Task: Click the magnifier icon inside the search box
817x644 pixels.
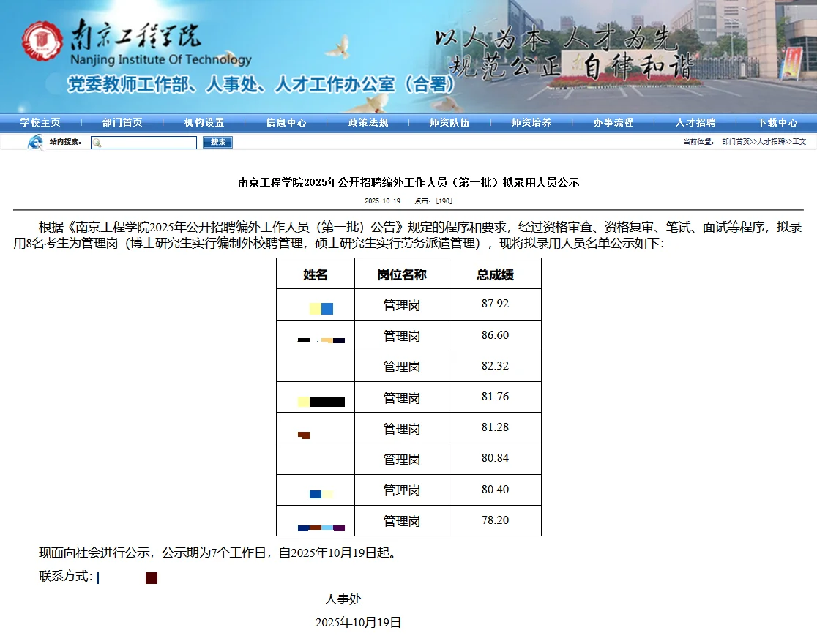Action: pyautogui.click(x=98, y=142)
